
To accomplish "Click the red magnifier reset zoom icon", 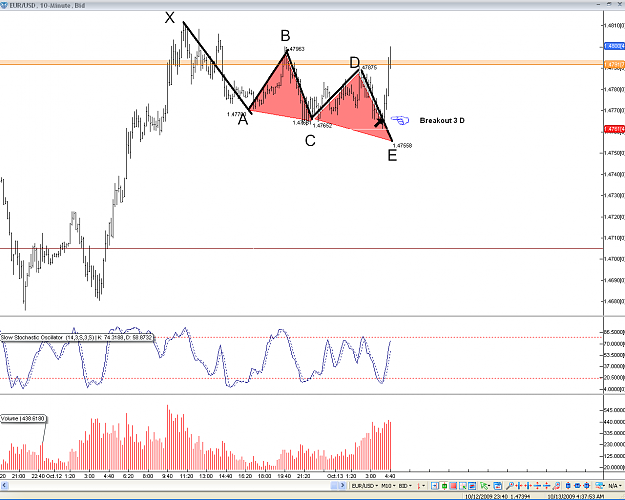I will click(556, 486).
